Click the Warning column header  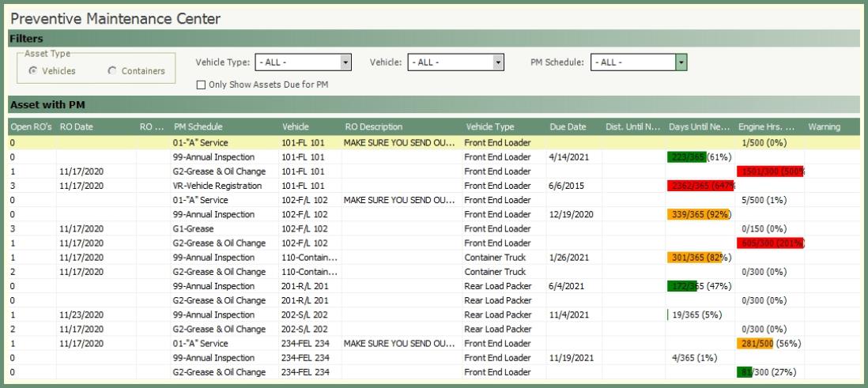click(825, 127)
